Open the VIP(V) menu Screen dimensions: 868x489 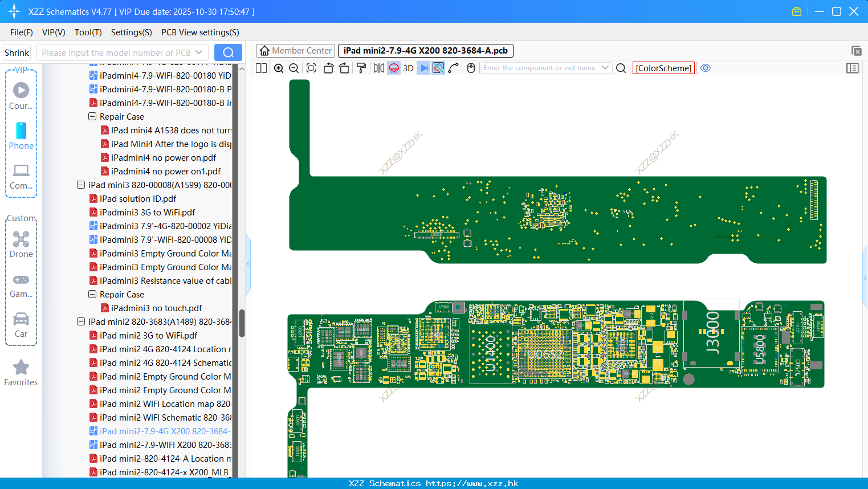pos(54,32)
